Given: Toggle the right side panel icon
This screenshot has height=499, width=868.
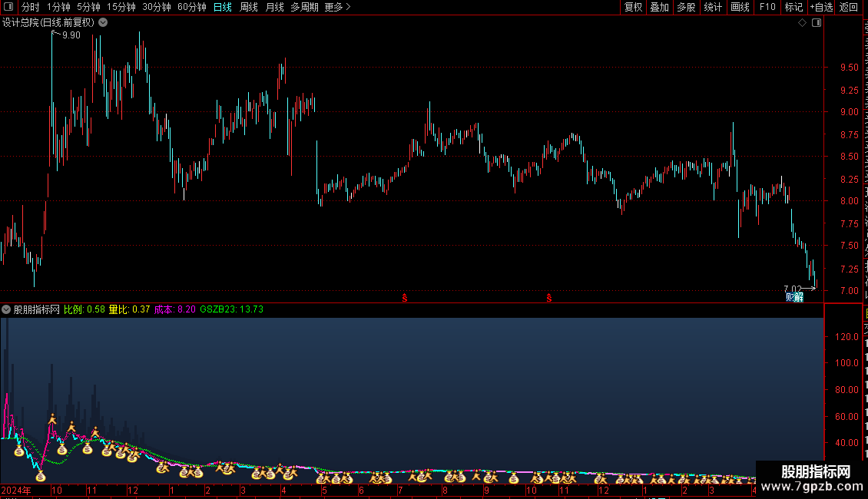Looking at the screenshot, I should pyautogui.click(x=817, y=23).
